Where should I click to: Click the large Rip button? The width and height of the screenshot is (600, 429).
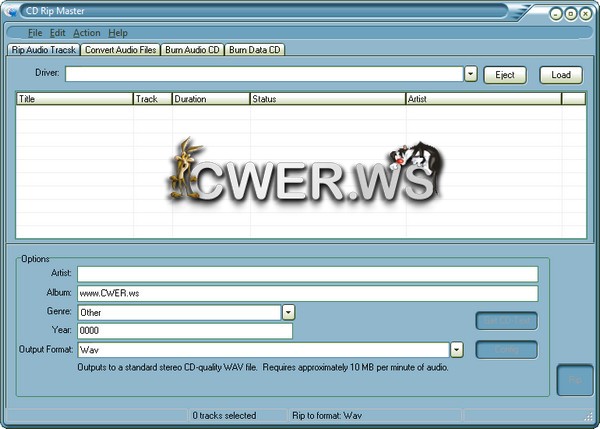575,380
